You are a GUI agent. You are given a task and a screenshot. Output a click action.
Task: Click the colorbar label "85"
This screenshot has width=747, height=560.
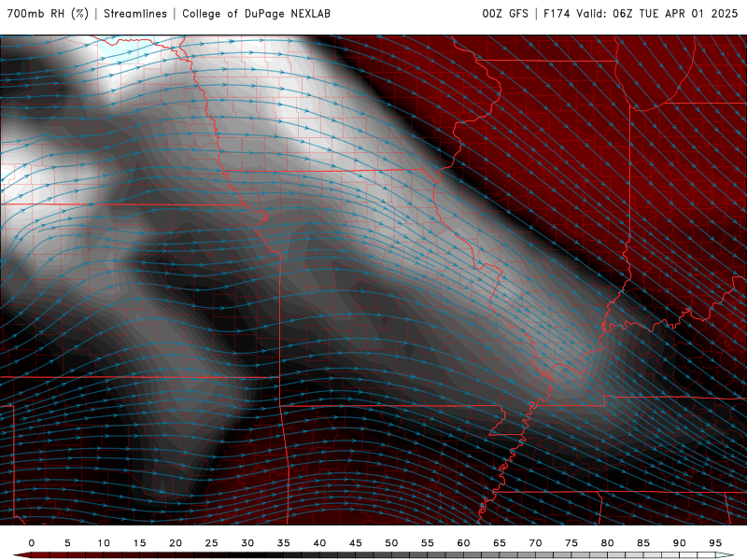[643, 543]
